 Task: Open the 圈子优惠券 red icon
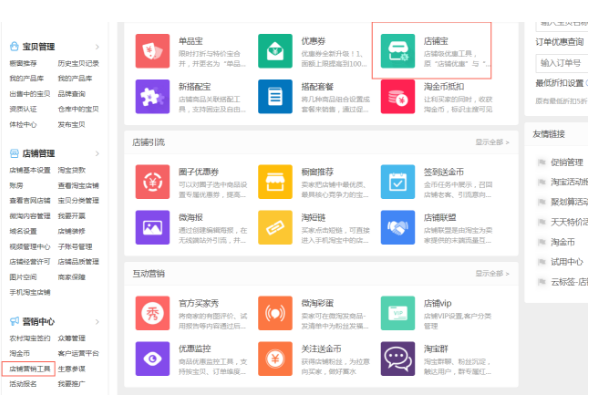click(153, 182)
